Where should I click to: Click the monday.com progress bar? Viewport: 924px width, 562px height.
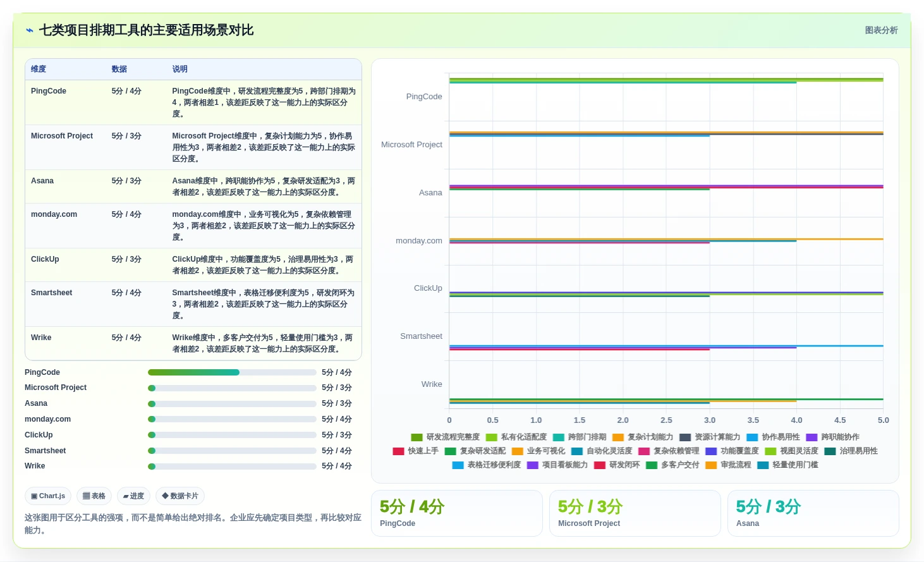(x=232, y=419)
